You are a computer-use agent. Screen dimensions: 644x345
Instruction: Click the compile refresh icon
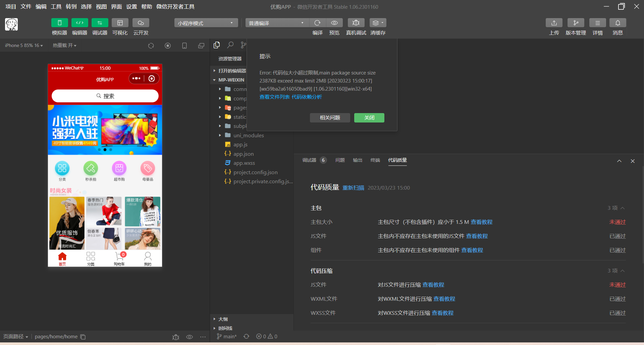click(x=317, y=23)
